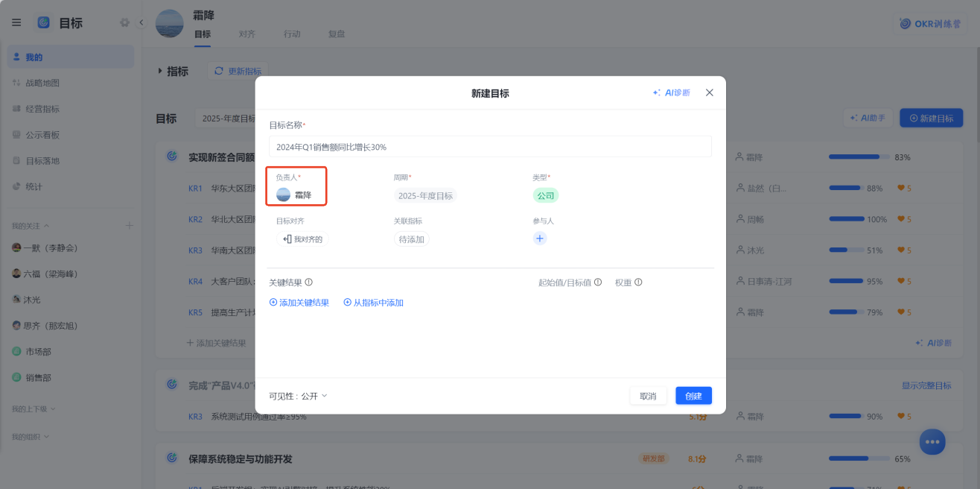
Task: Open the 可见性: 公开 dropdown
Action: click(x=298, y=396)
